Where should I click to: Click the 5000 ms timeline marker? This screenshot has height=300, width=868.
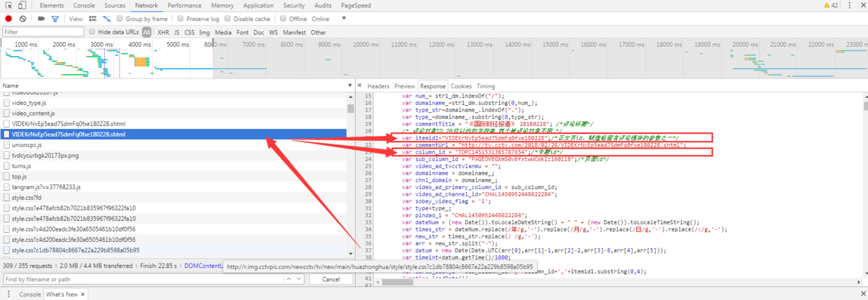[178, 45]
